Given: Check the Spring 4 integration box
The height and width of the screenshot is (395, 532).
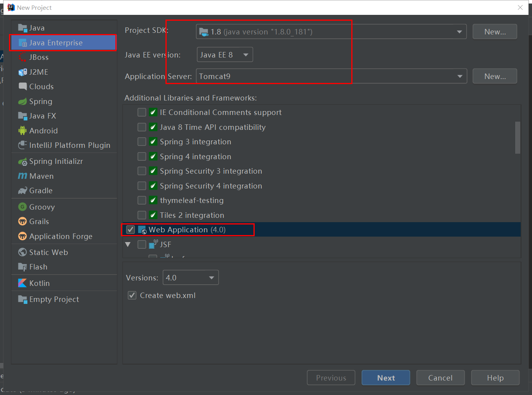Looking at the screenshot, I should click(x=142, y=156).
